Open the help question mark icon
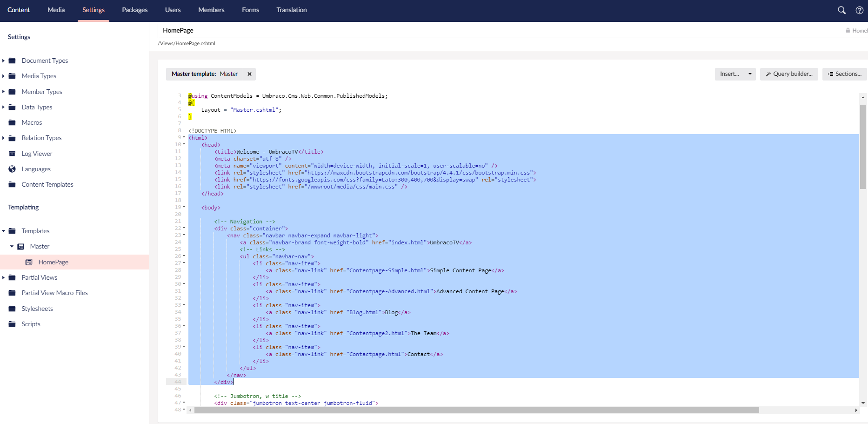This screenshot has height=424, width=868. click(860, 10)
